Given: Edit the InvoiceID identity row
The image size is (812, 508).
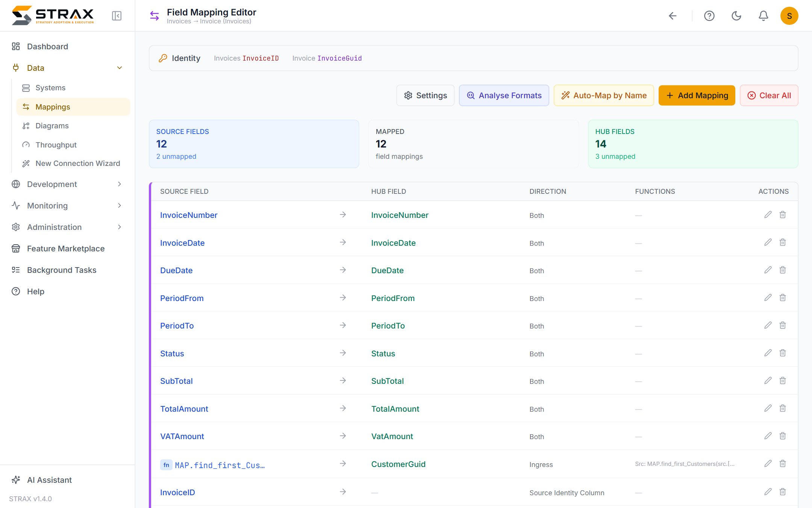Looking at the screenshot, I should pos(768,492).
